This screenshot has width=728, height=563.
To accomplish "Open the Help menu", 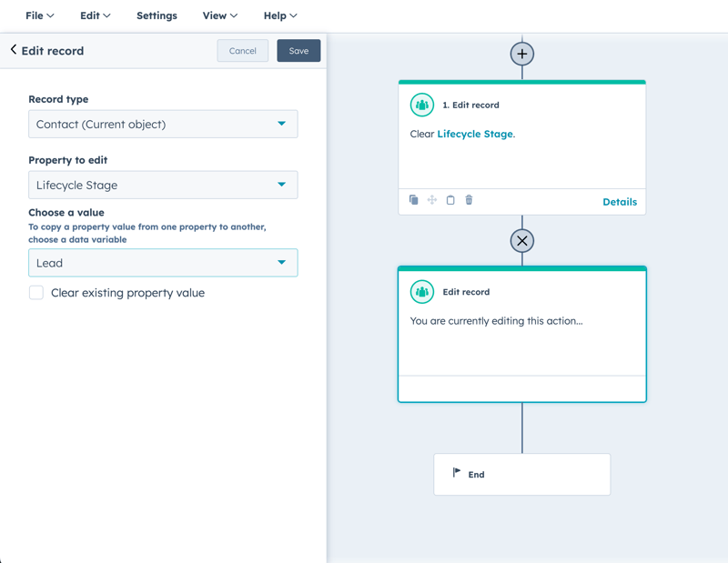I will point(280,15).
